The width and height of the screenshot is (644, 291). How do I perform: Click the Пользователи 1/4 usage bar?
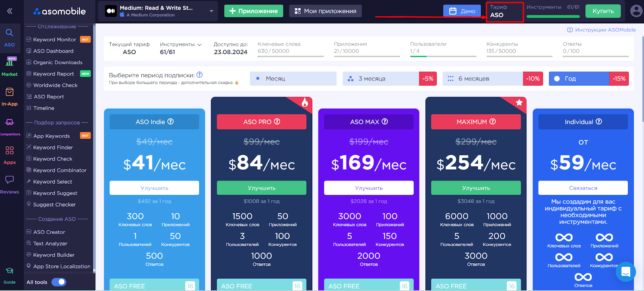click(x=443, y=56)
